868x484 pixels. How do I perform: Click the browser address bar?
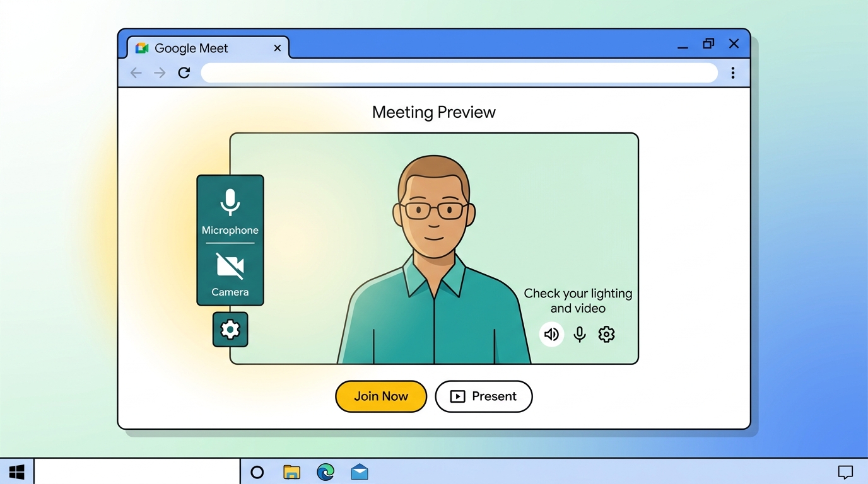coord(459,73)
